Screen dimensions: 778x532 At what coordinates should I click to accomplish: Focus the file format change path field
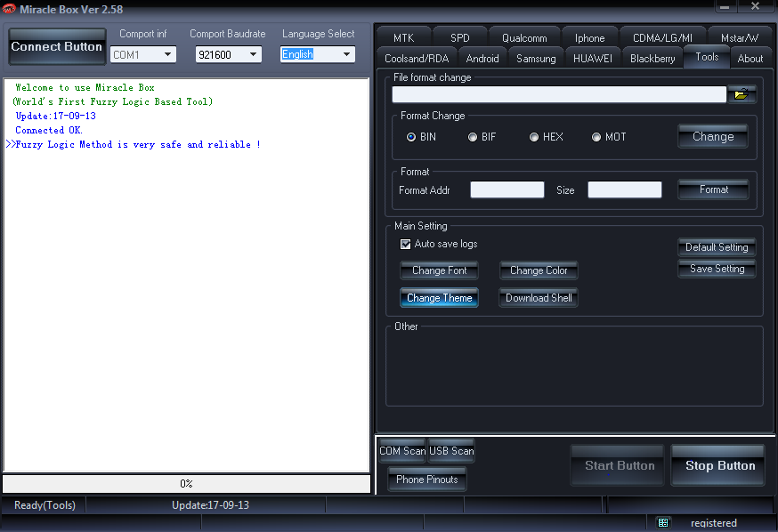(x=559, y=94)
